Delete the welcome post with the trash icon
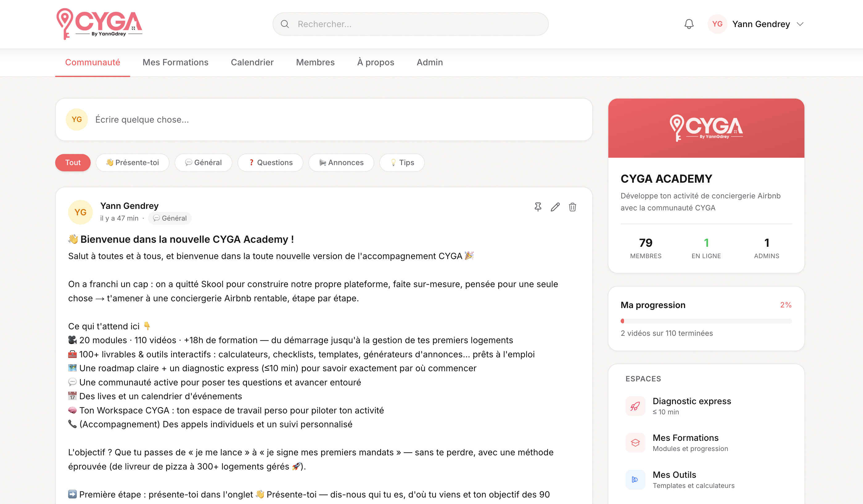 click(573, 207)
